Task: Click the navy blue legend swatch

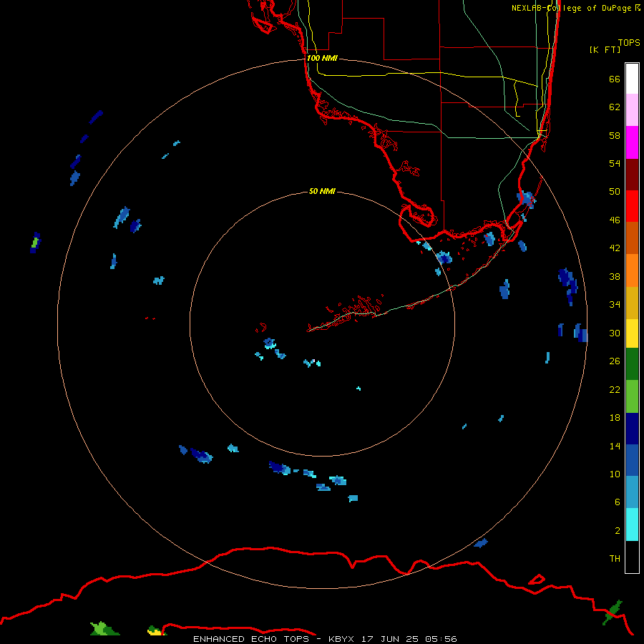Action: click(x=632, y=429)
